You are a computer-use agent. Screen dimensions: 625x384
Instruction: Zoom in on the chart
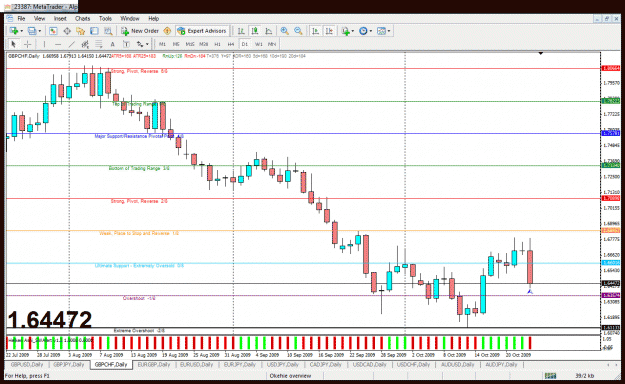[x=284, y=31]
